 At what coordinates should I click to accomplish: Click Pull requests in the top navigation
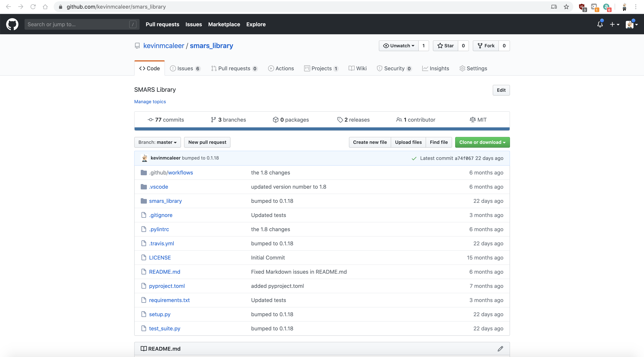point(162,24)
